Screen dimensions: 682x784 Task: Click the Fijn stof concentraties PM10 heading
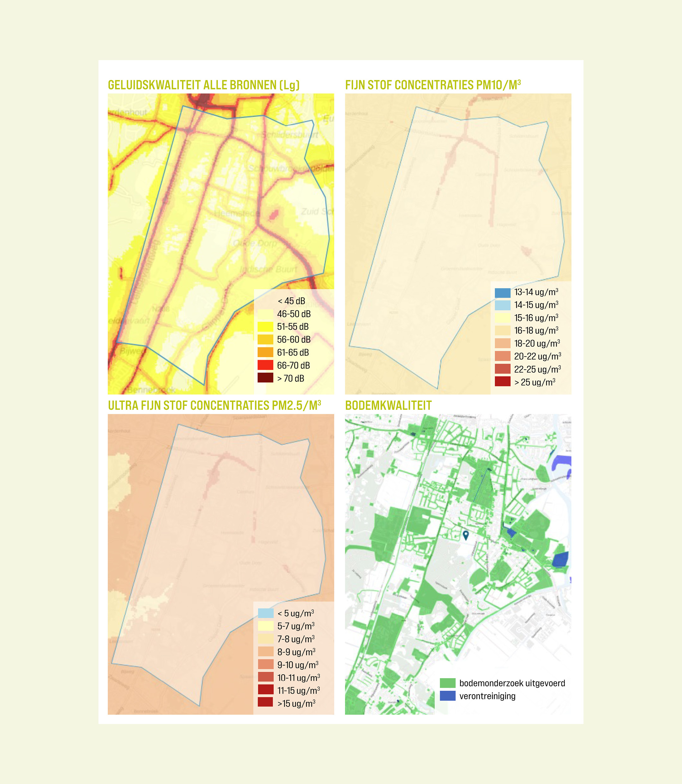[433, 85]
